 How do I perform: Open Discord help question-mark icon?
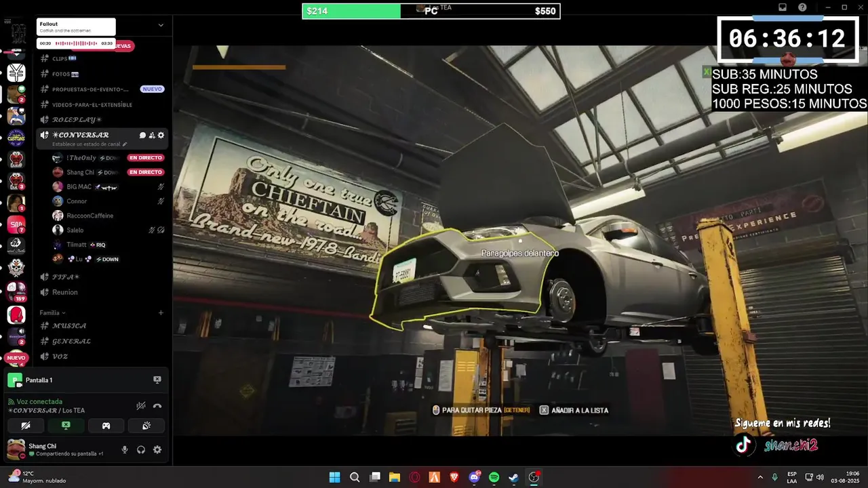coord(802,7)
